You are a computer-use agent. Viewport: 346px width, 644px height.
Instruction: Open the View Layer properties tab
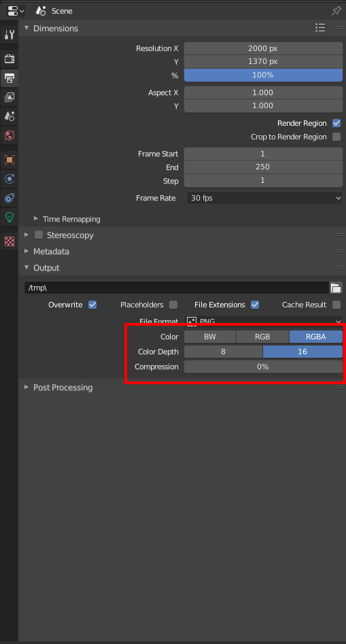tap(10, 97)
